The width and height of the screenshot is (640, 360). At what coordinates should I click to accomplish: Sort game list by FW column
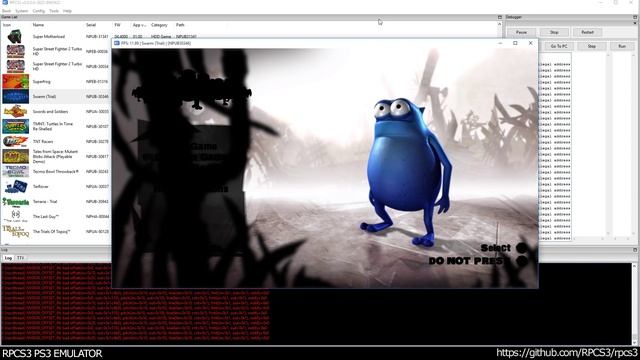[118, 25]
